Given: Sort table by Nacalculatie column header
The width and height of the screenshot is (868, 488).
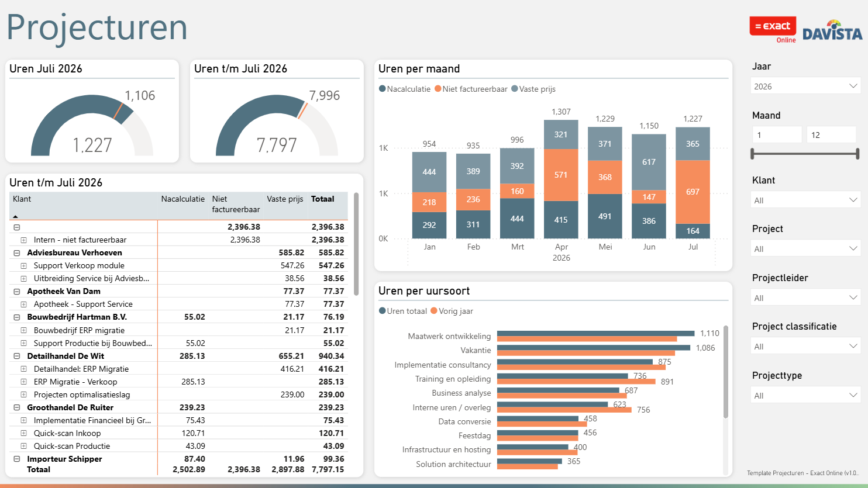Looking at the screenshot, I should coord(183,199).
